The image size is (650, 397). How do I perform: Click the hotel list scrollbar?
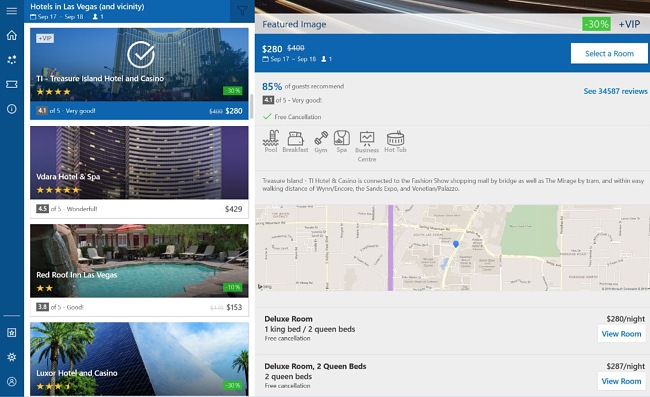coord(251,107)
